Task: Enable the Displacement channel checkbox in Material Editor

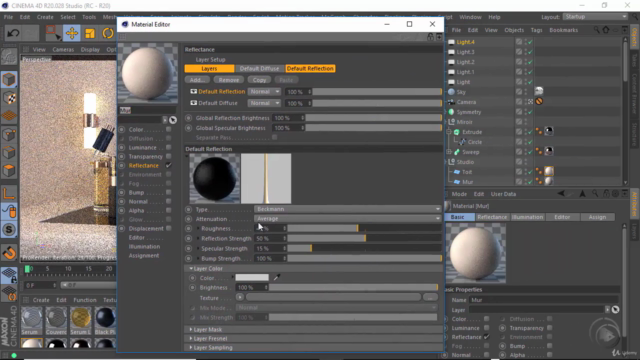Action: [x=169, y=228]
